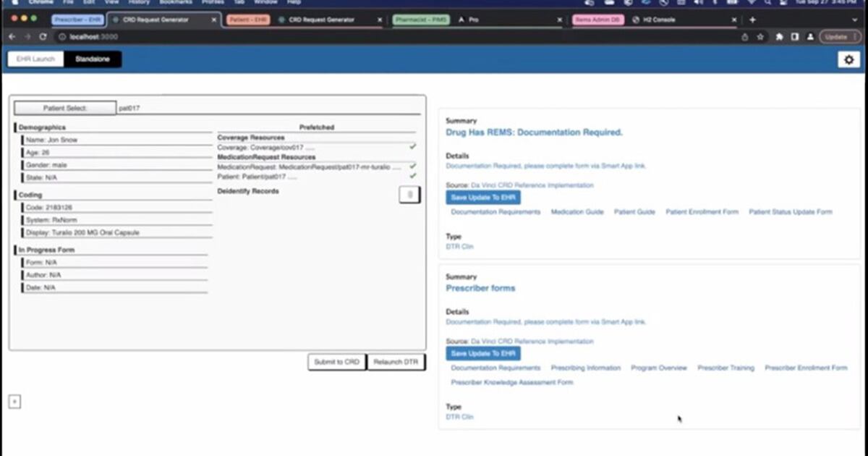This screenshot has height=456, width=868.
Task: Click the Patient Select button
Action: (65, 108)
